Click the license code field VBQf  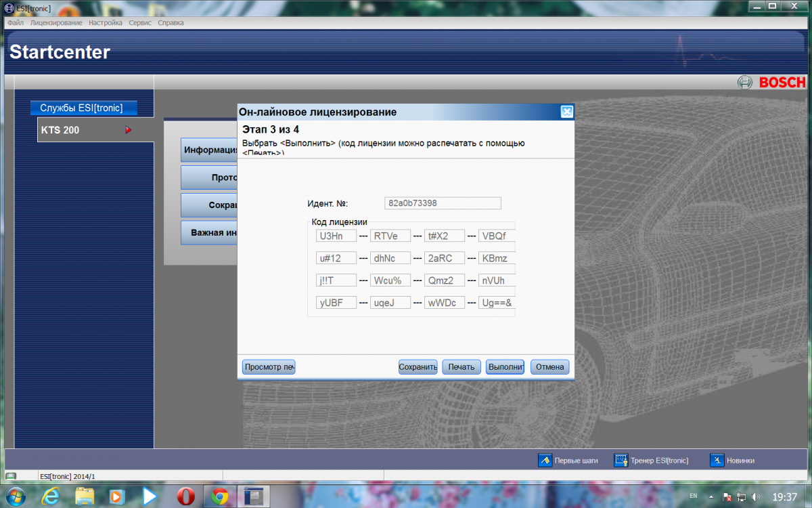[x=497, y=236]
